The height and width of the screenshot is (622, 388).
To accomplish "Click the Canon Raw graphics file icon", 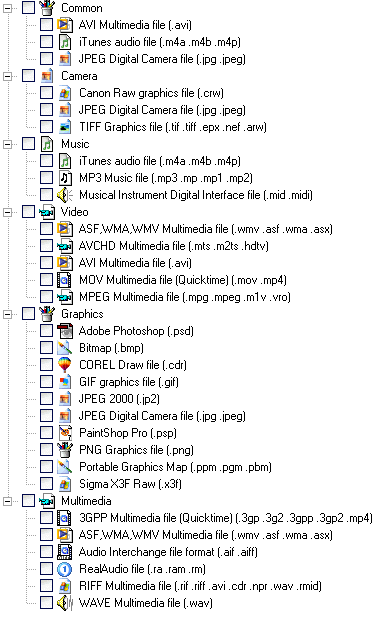I will tap(65, 93).
